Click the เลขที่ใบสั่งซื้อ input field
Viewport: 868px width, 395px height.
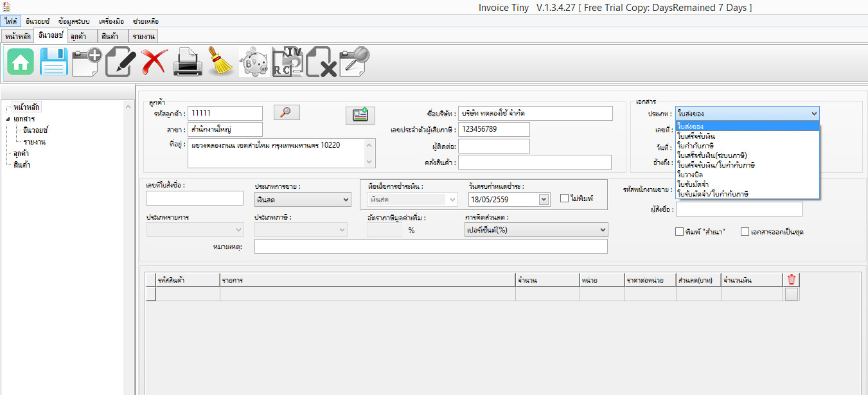(195, 198)
